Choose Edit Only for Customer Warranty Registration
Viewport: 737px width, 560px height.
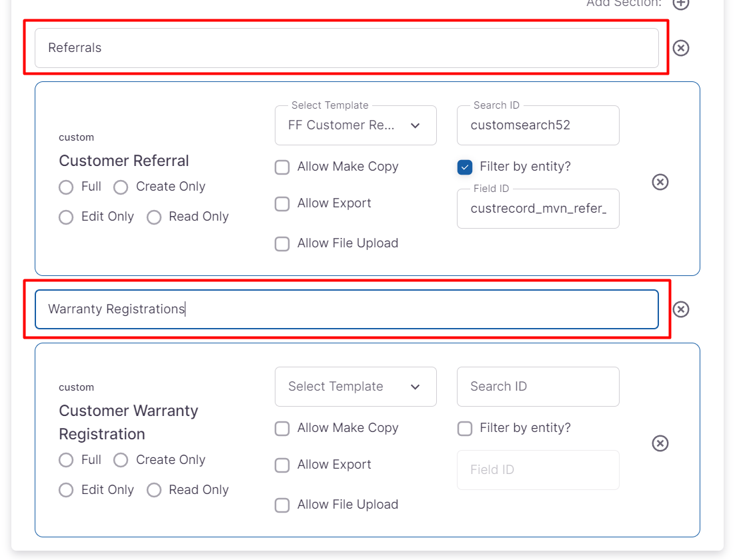(x=66, y=490)
